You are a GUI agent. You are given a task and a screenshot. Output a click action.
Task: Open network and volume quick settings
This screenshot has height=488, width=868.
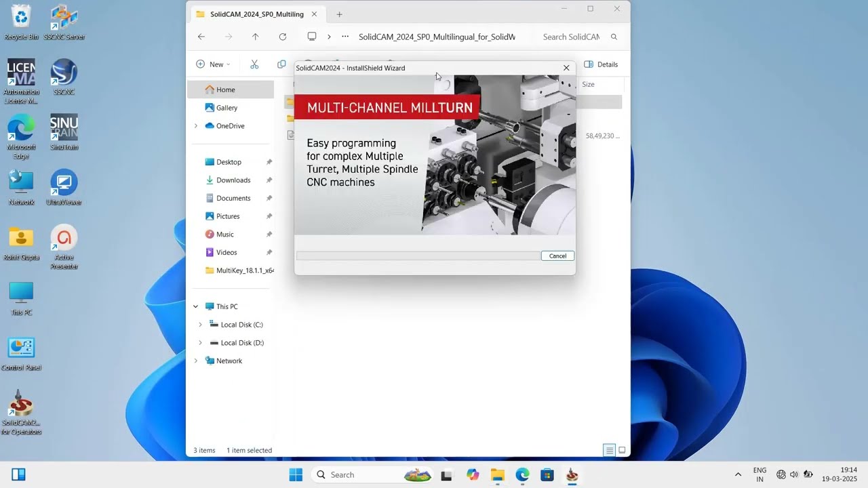pyautogui.click(x=794, y=474)
